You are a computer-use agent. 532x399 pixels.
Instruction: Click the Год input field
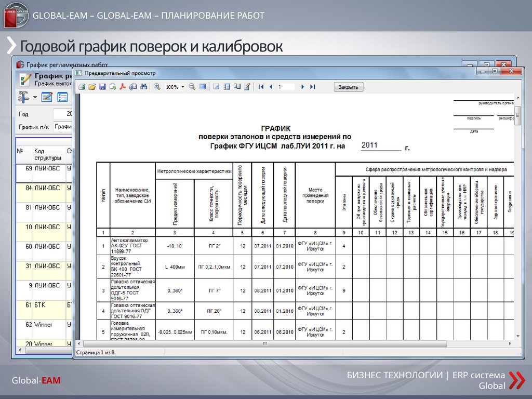(63, 114)
